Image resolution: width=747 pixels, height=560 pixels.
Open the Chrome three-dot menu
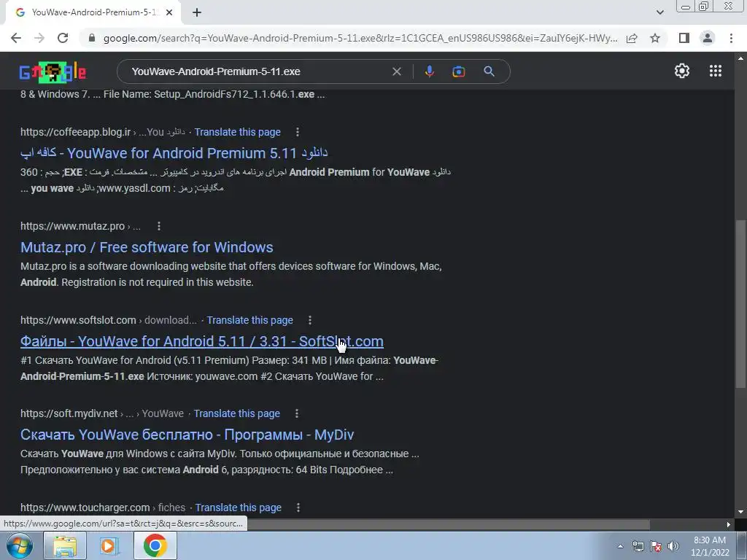pyautogui.click(x=731, y=38)
